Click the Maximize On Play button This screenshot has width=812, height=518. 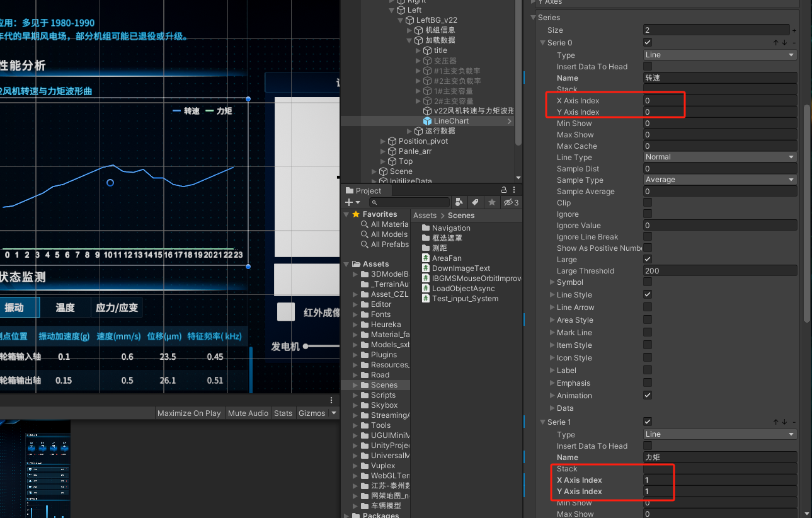point(189,413)
